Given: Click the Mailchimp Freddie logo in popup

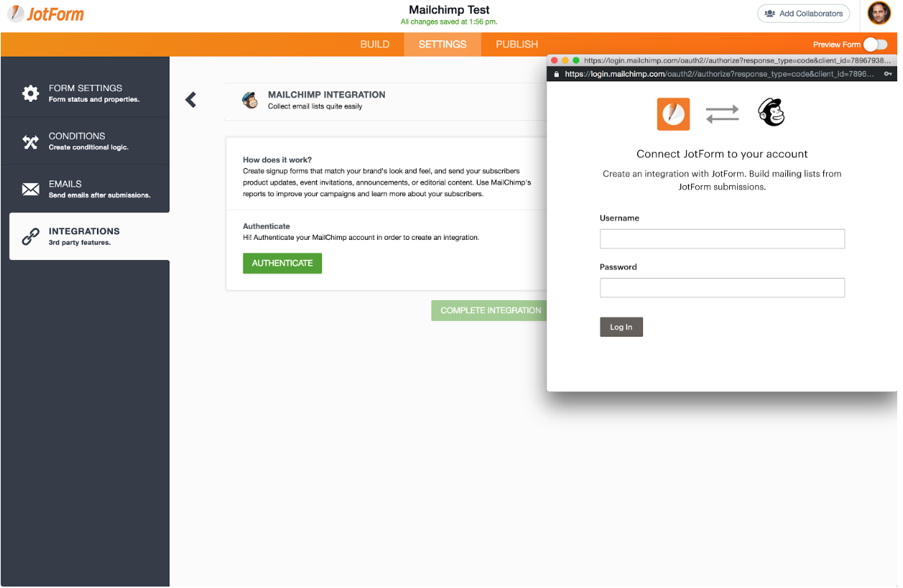Looking at the screenshot, I should coord(772,113).
